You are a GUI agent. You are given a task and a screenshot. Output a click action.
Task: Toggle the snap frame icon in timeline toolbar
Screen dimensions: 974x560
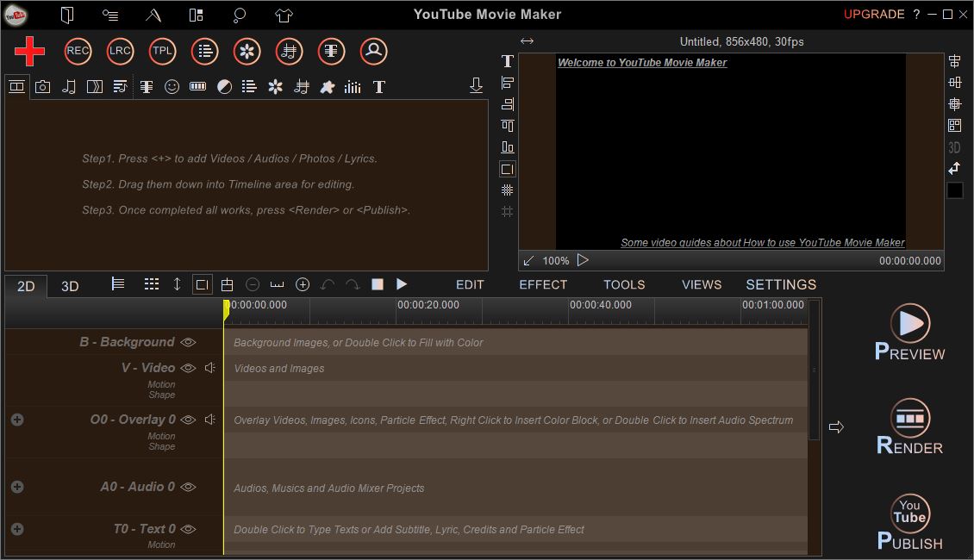tap(203, 284)
